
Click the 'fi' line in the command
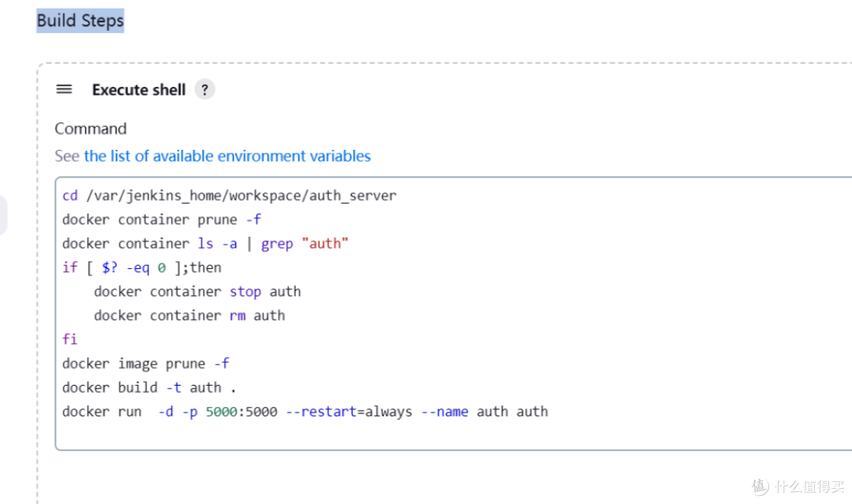pos(70,339)
